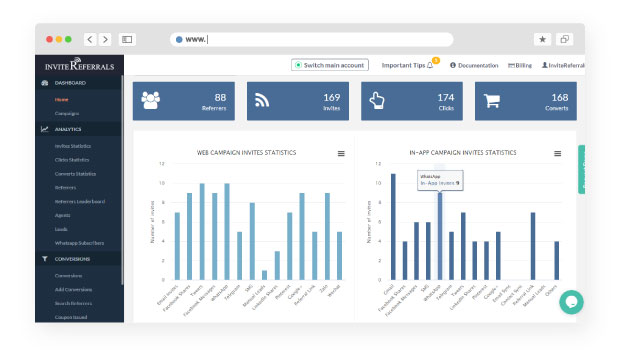This screenshot has height=360, width=620.
Task: Open Clicks Statistics in sidebar
Action: coord(72,160)
